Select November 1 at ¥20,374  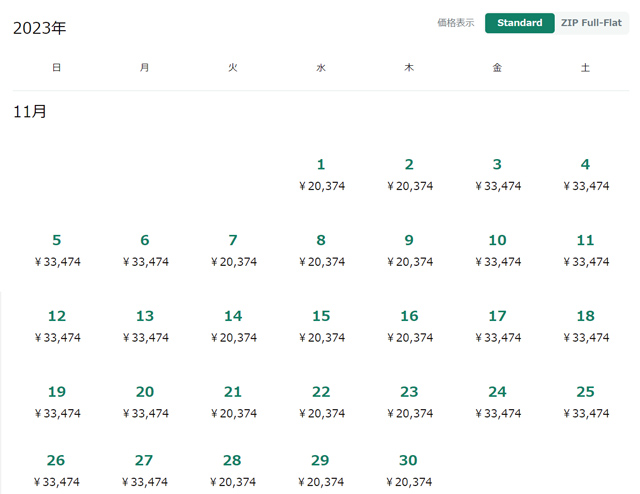click(321, 174)
